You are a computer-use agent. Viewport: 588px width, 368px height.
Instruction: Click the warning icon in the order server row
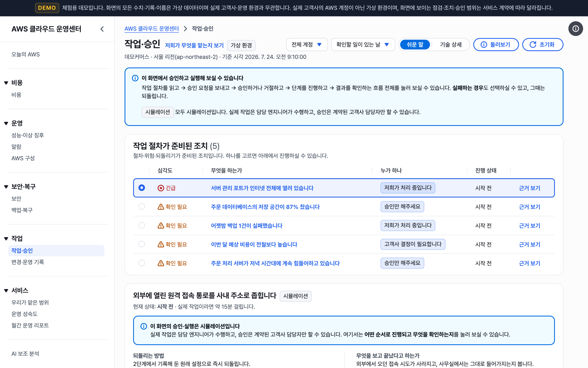pyautogui.click(x=161, y=263)
